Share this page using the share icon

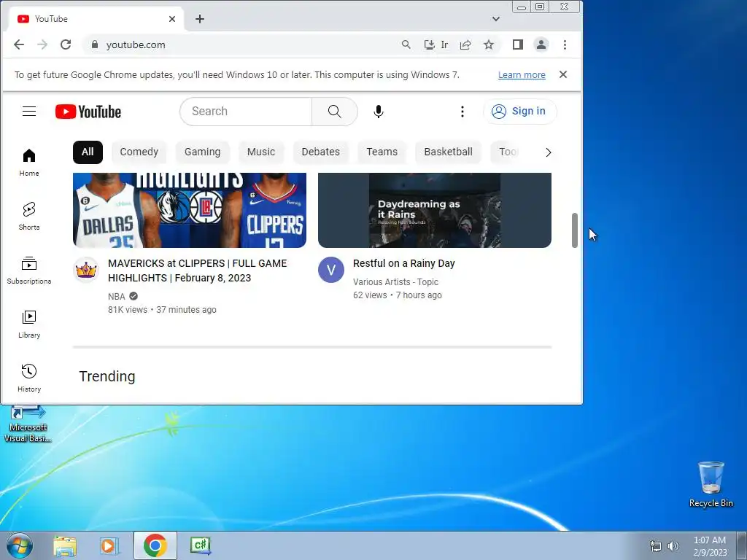(x=465, y=44)
